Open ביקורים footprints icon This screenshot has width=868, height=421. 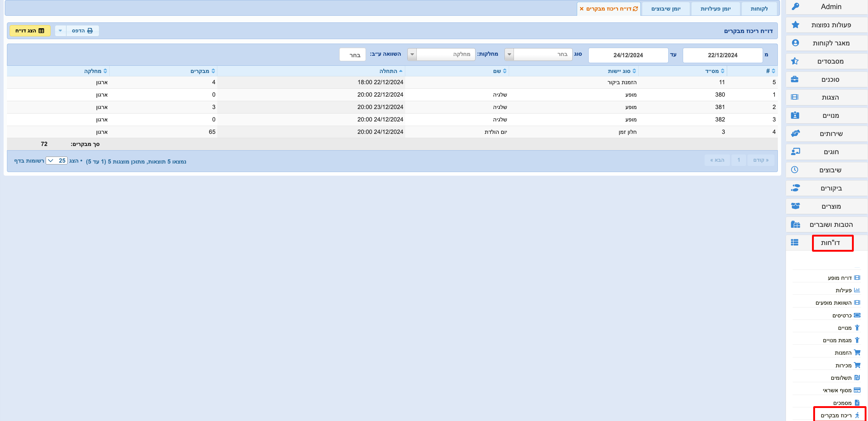coord(795,188)
